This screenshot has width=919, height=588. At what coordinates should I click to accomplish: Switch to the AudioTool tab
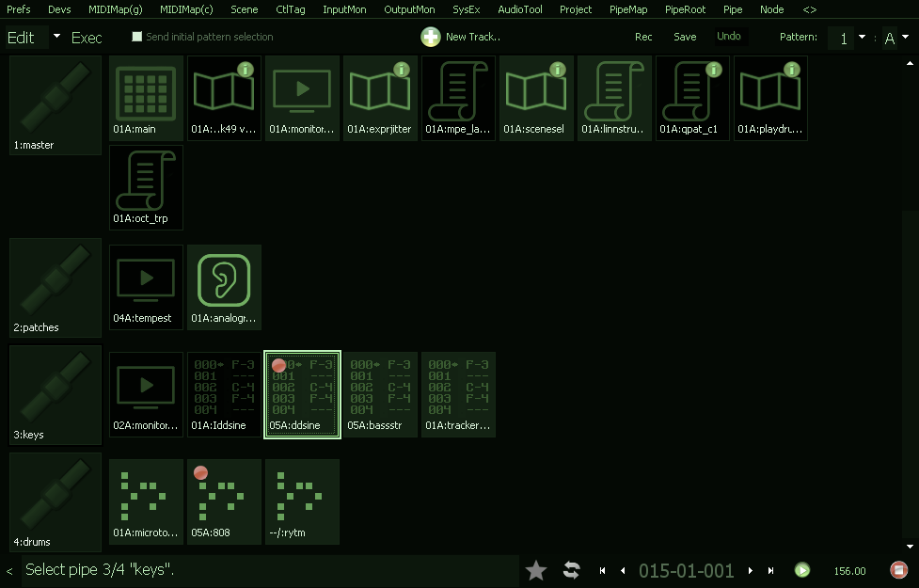[520, 9]
